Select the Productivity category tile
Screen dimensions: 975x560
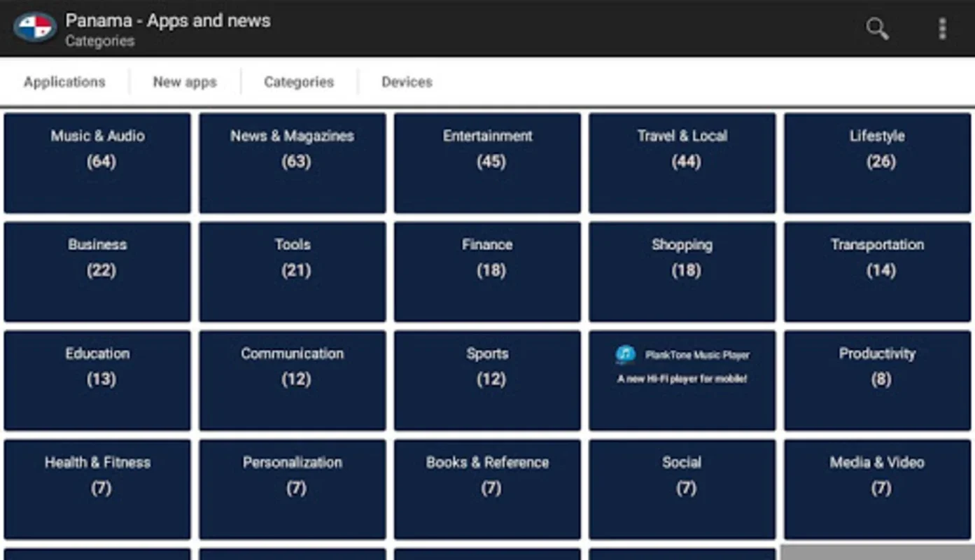877,381
